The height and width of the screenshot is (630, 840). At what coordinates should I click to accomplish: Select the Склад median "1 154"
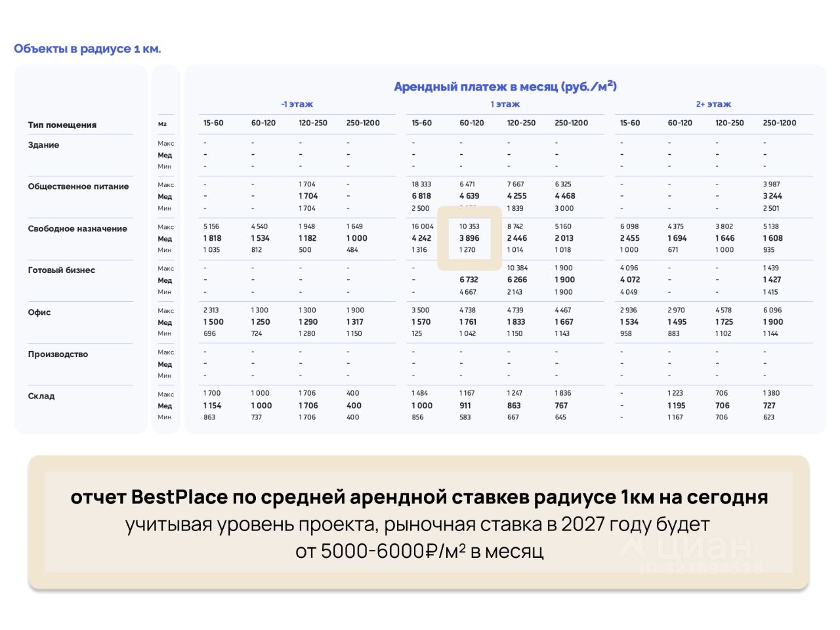212,406
